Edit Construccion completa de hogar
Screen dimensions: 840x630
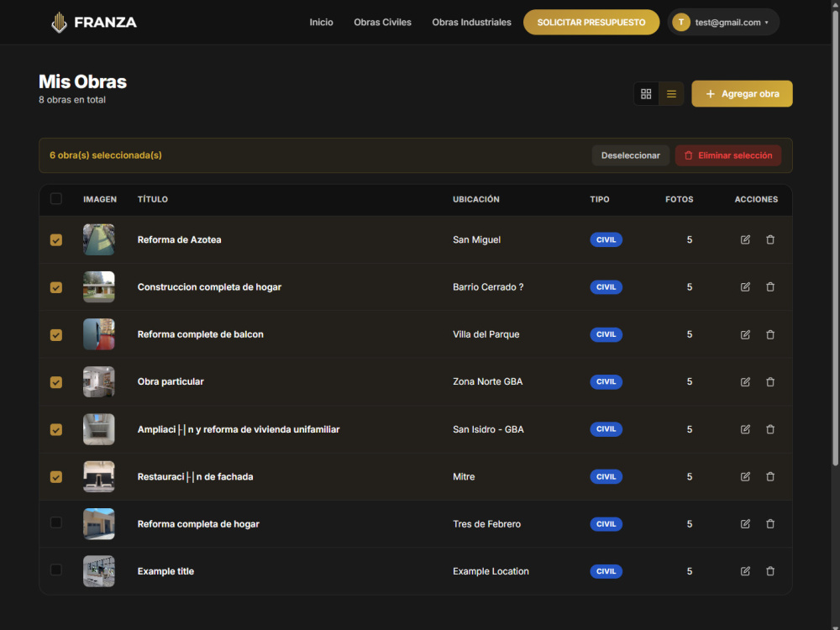745,287
